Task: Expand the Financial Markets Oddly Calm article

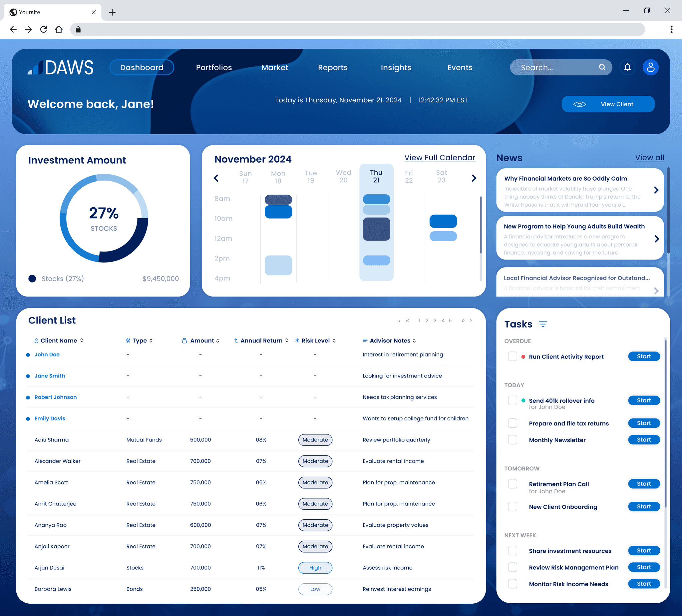Action: point(656,190)
